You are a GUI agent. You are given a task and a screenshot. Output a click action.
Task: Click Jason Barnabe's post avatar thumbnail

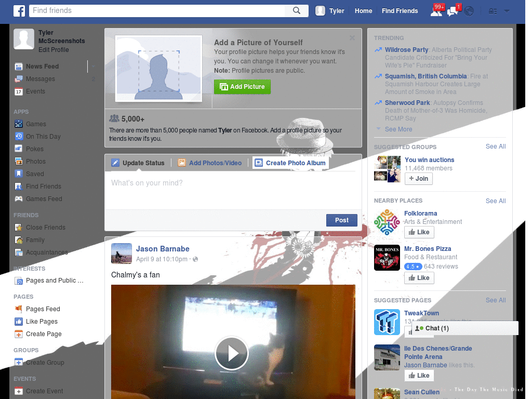pyautogui.click(x=122, y=254)
